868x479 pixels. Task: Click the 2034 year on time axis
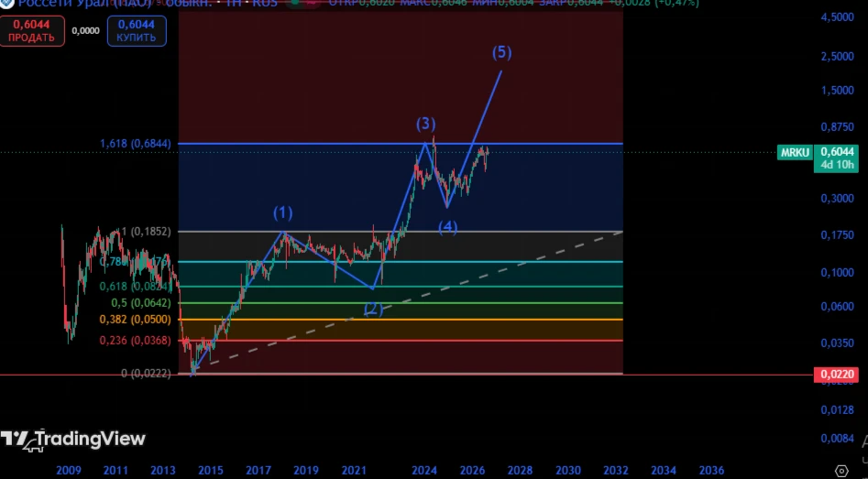click(664, 471)
